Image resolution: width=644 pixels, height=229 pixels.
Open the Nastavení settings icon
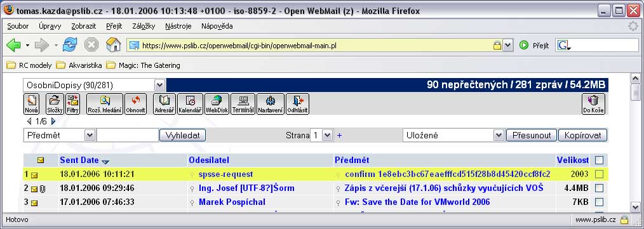271,104
